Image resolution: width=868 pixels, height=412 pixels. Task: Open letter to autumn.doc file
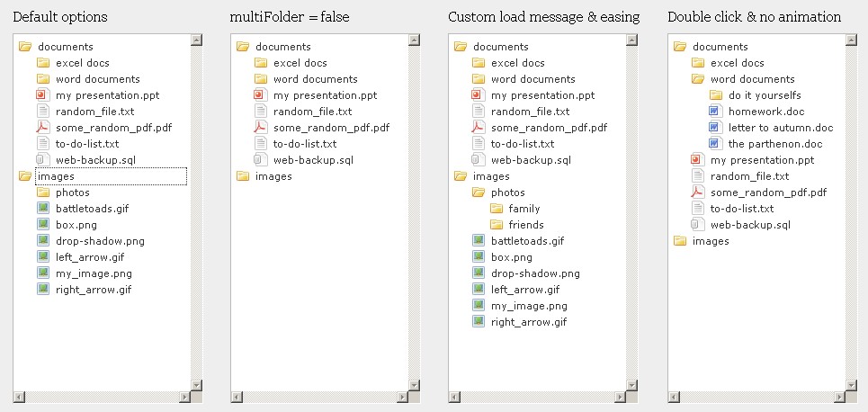(x=781, y=128)
